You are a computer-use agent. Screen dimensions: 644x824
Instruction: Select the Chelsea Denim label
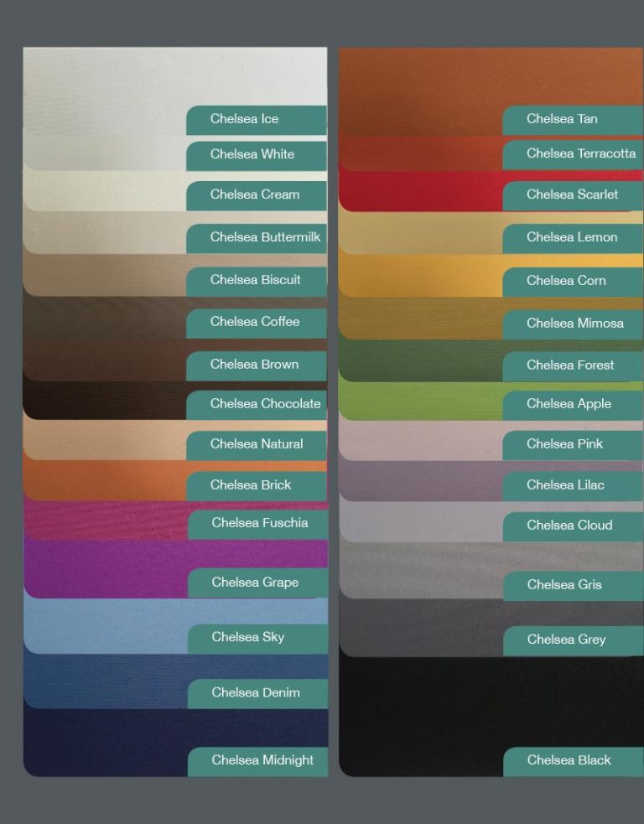point(257,694)
